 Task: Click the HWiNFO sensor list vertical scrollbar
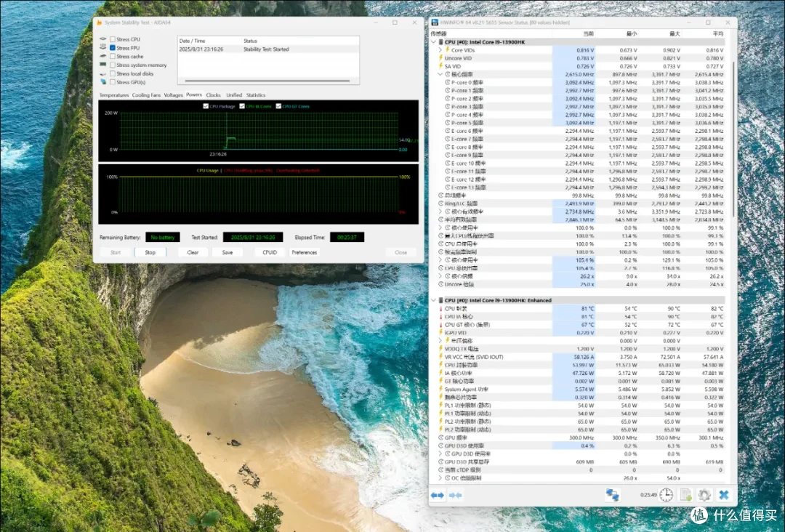tap(733, 137)
